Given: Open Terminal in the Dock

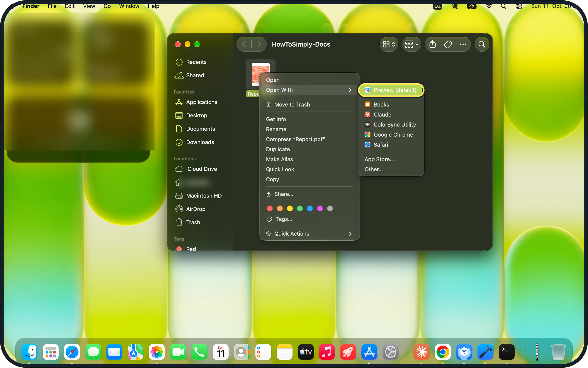Looking at the screenshot, I should (507, 352).
